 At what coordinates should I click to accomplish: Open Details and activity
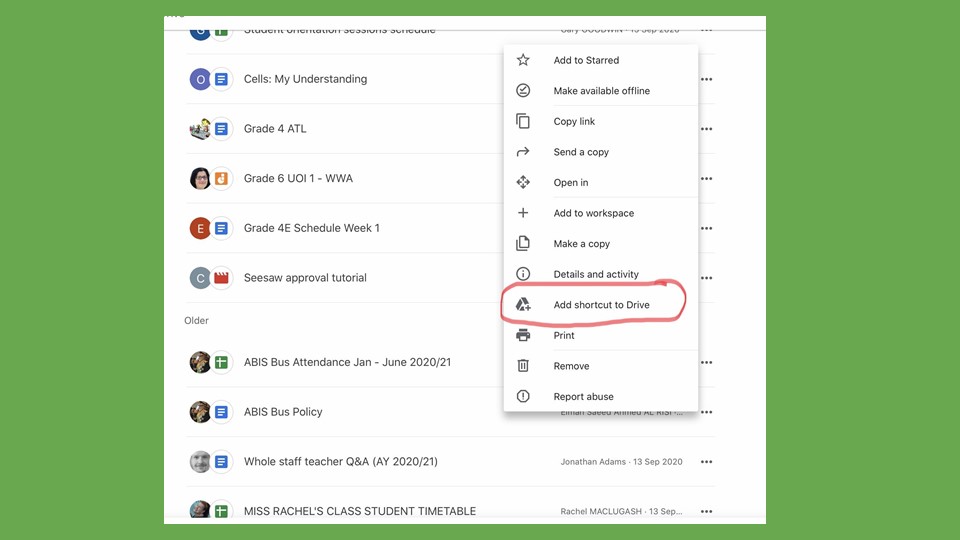point(596,274)
